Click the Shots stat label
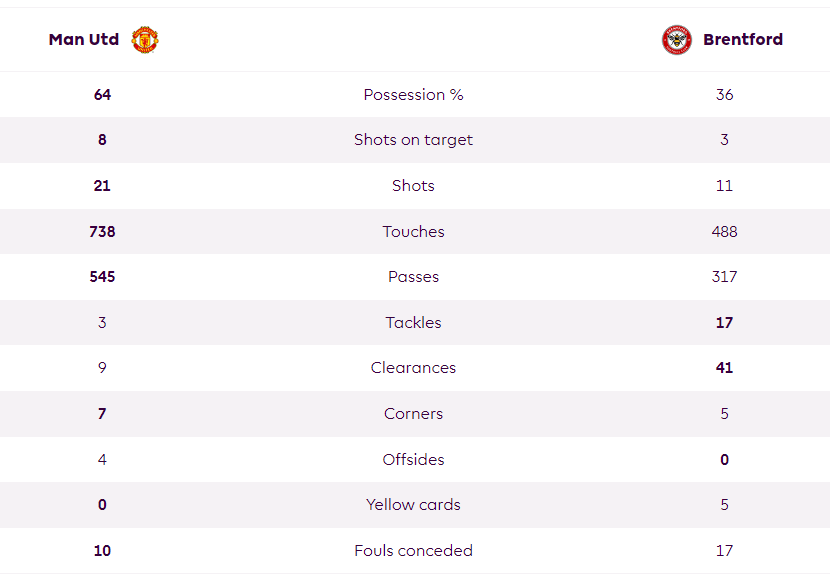 pyautogui.click(x=413, y=186)
